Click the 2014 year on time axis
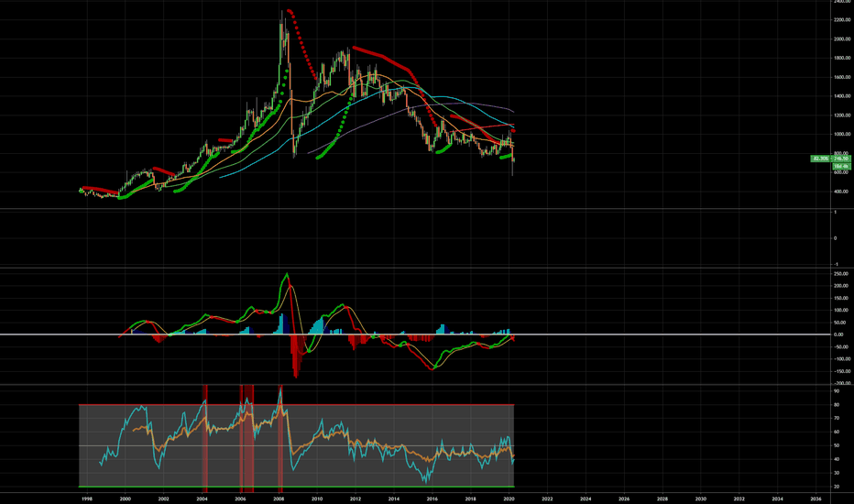This screenshot has height=504, width=854. (x=394, y=499)
